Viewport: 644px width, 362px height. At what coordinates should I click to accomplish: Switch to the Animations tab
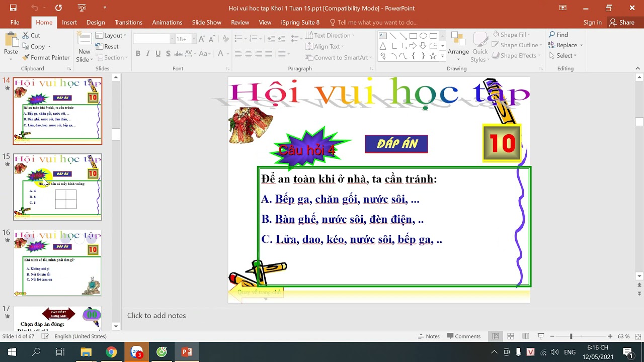pyautogui.click(x=167, y=22)
